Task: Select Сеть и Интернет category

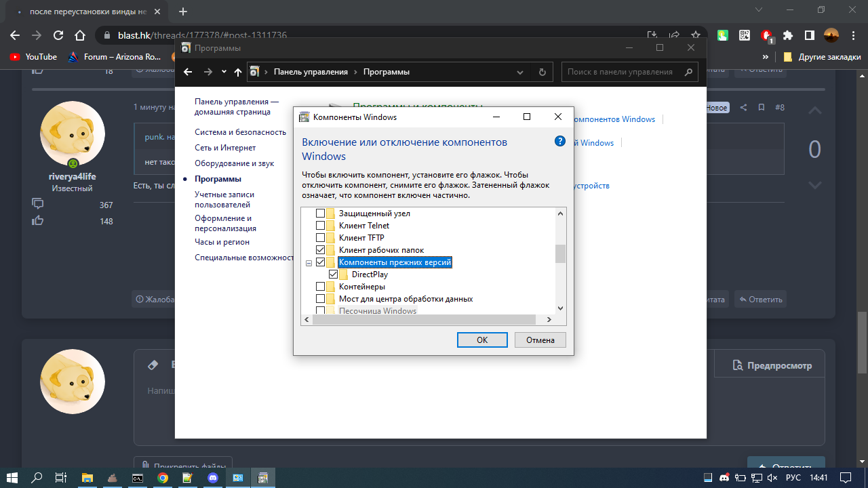Action: pyautogui.click(x=225, y=148)
